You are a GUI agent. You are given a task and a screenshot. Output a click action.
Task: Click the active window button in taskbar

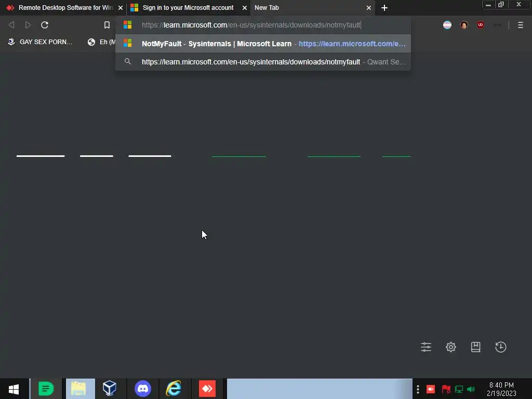click(x=320, y=389)
